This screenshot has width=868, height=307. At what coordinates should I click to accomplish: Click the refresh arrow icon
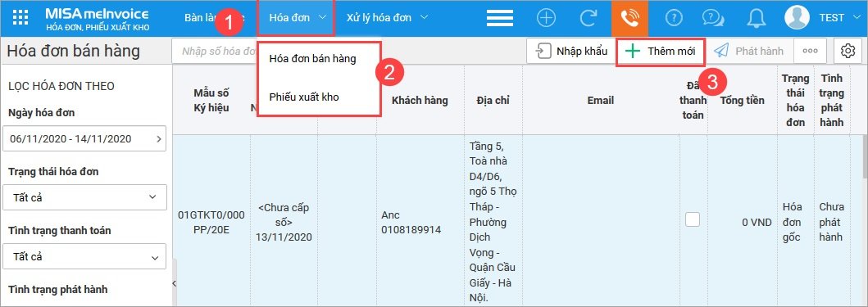[588, 18]
